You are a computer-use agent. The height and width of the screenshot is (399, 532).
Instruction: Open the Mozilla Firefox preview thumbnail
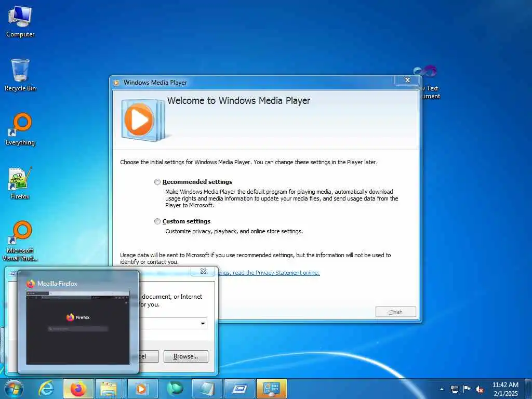click(78, 327)
